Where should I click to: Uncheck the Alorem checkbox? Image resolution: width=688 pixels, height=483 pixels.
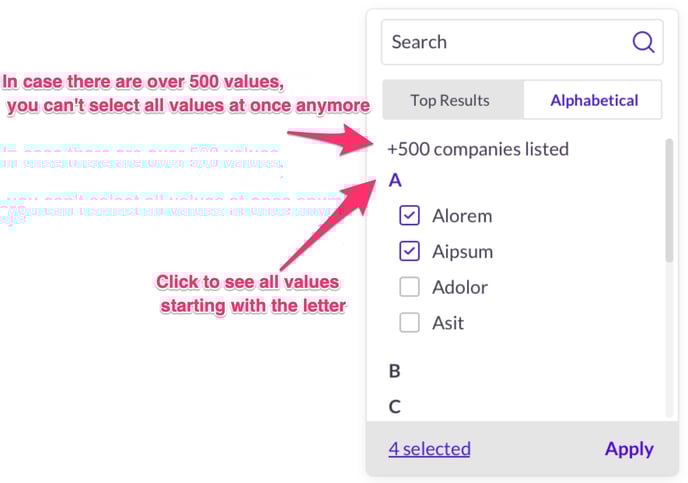tap(409, 215)
